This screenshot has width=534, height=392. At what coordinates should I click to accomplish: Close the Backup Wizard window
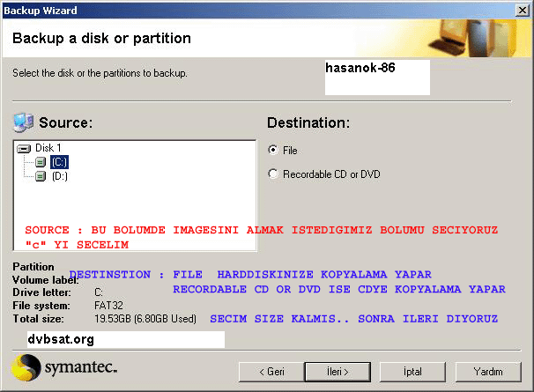pyautogui.click(x=522, y=11)
